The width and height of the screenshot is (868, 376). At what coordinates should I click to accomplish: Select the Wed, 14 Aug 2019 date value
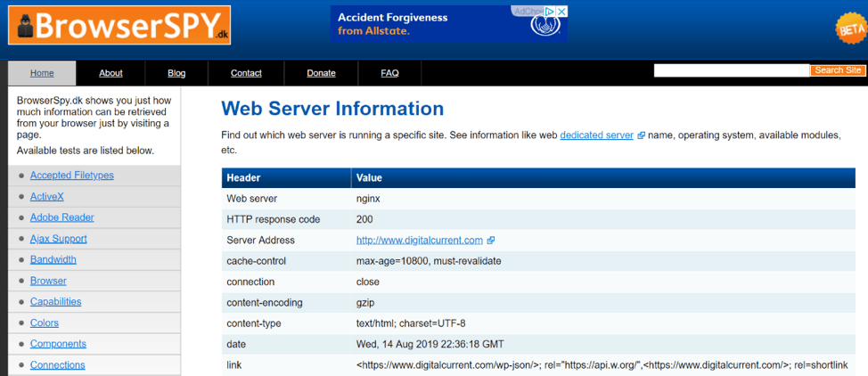430,345
